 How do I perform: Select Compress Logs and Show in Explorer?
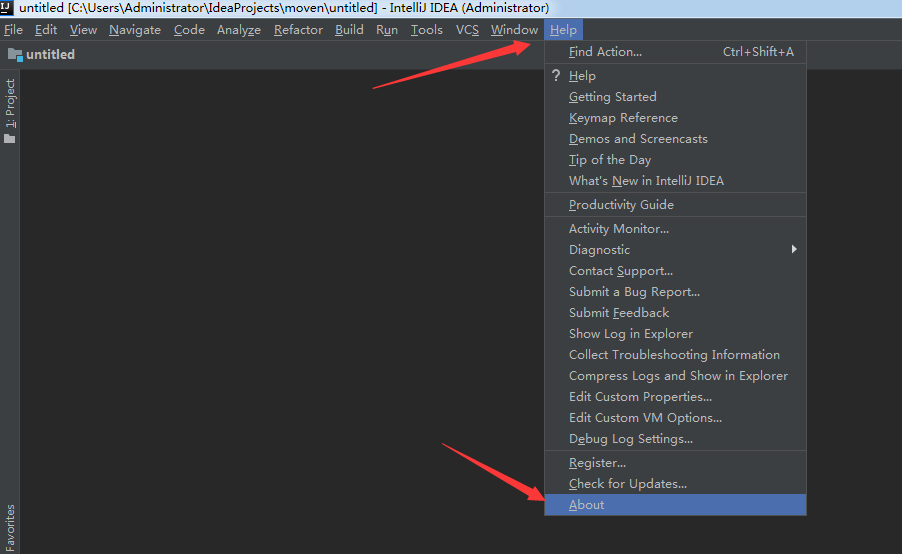[x=675, y=376]
